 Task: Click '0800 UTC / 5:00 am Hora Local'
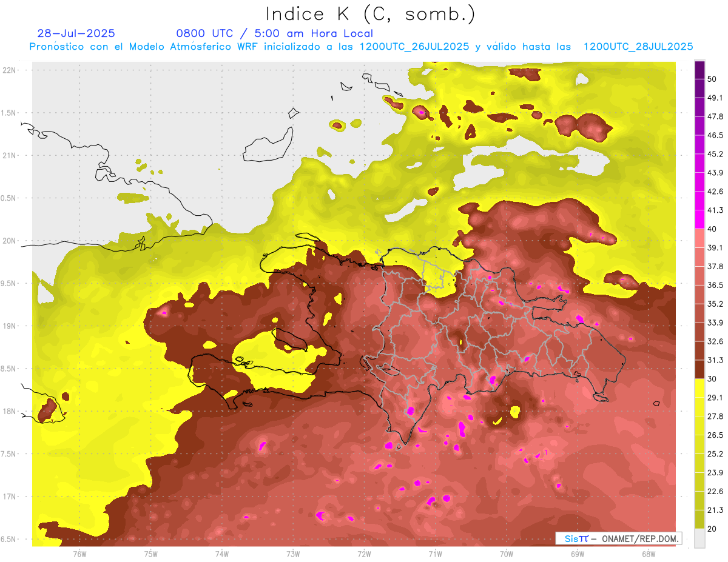(274, 33)
